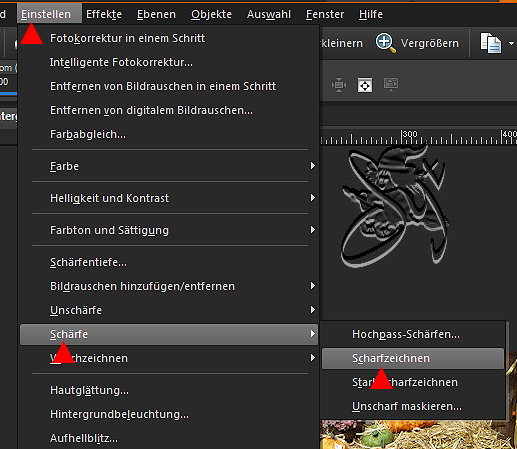
Task: Open dropdown arrow beside copy icon
Action: [511, 43]
